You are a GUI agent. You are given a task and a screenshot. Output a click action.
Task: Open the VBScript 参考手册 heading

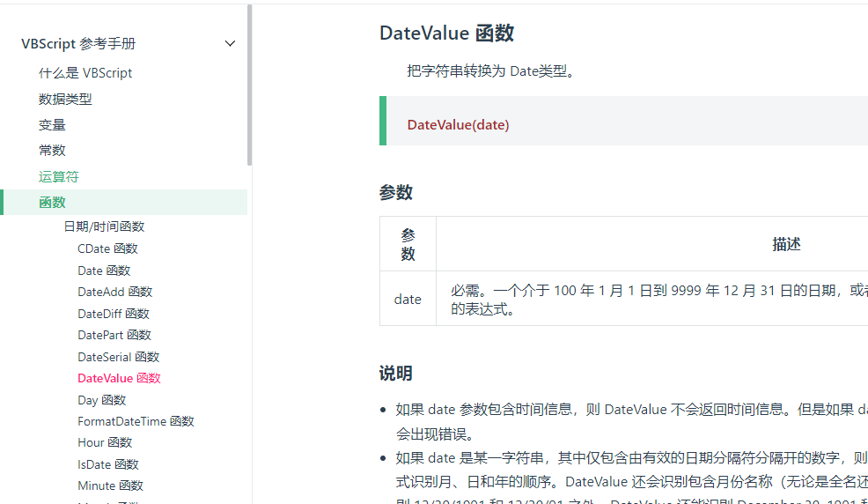[x=78, y=44]
